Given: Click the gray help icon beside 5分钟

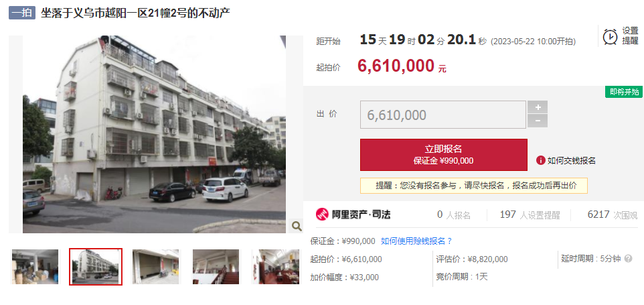Looking at the screenshot, I should (x=628, y=259).
